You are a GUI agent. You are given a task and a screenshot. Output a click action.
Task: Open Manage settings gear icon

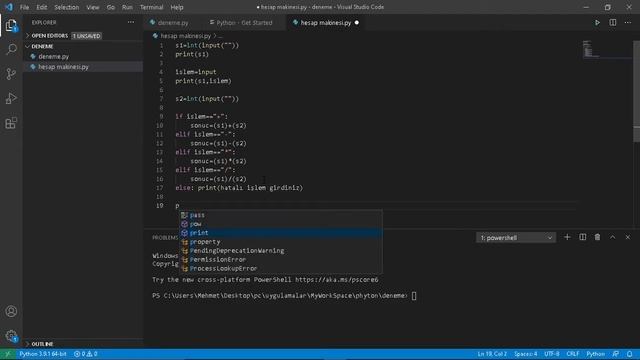click(x=11, y=336)
